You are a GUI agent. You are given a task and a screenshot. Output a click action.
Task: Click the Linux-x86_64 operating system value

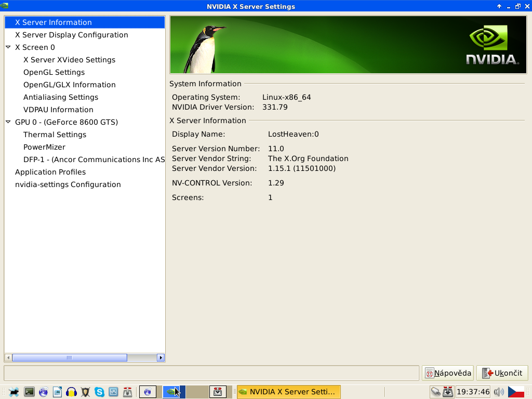click(286, 97)
